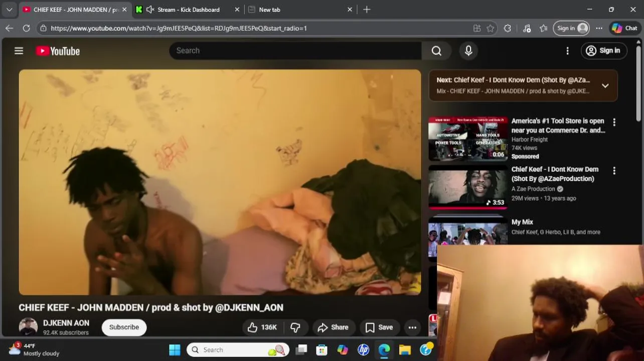Open YouTube settings three-dot menu
644x361 pixels.
pyautogui.click(x=567, y=51)
